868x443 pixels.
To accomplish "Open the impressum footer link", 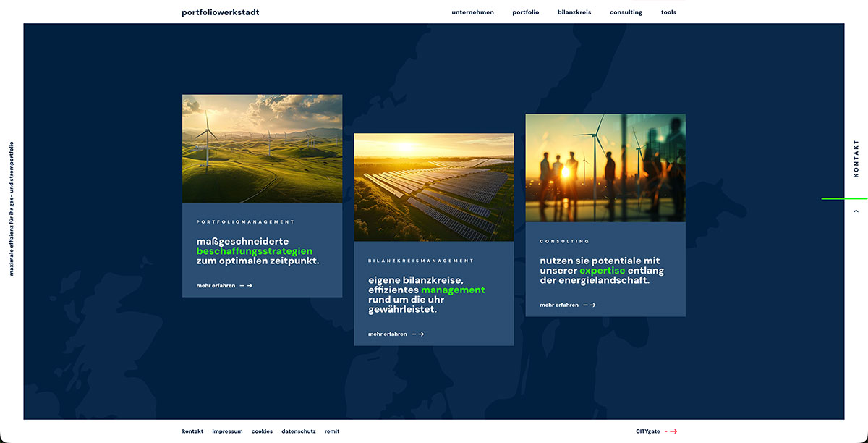I will (227, 431).
